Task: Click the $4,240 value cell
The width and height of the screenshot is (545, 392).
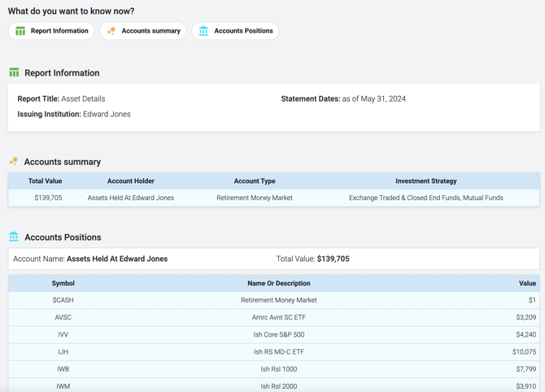Action: 525,334
